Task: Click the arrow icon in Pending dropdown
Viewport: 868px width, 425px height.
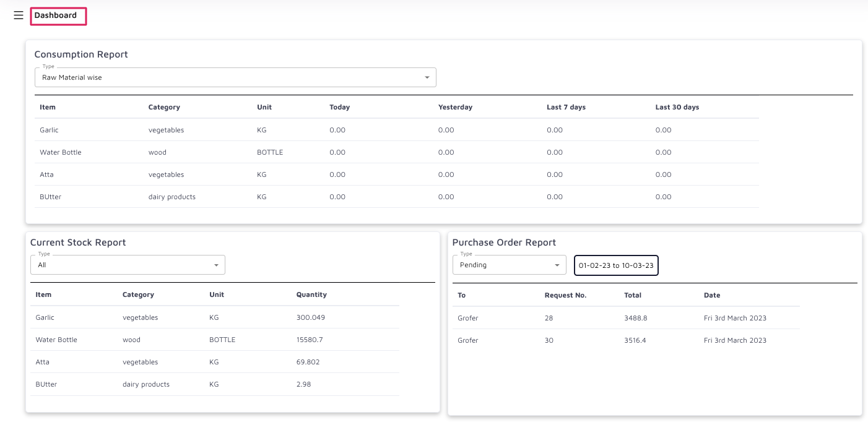Action: click(x=557, y=265)
